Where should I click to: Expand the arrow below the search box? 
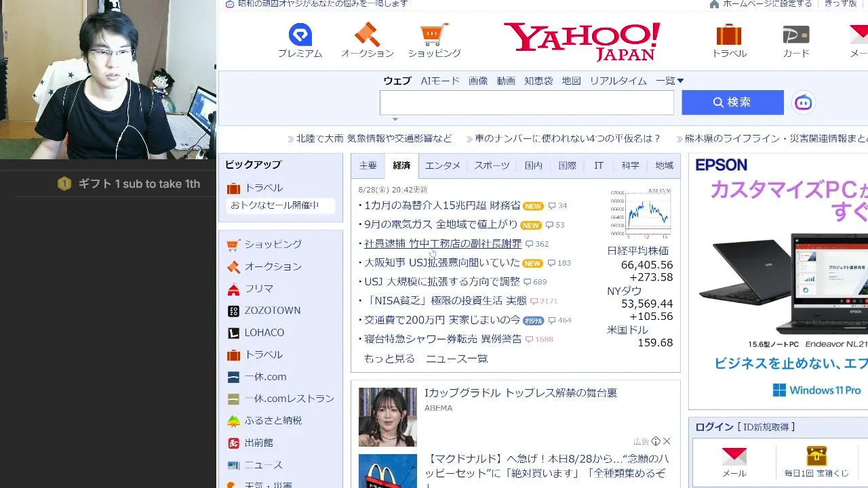pyautogui.click(x=395, y=119)
